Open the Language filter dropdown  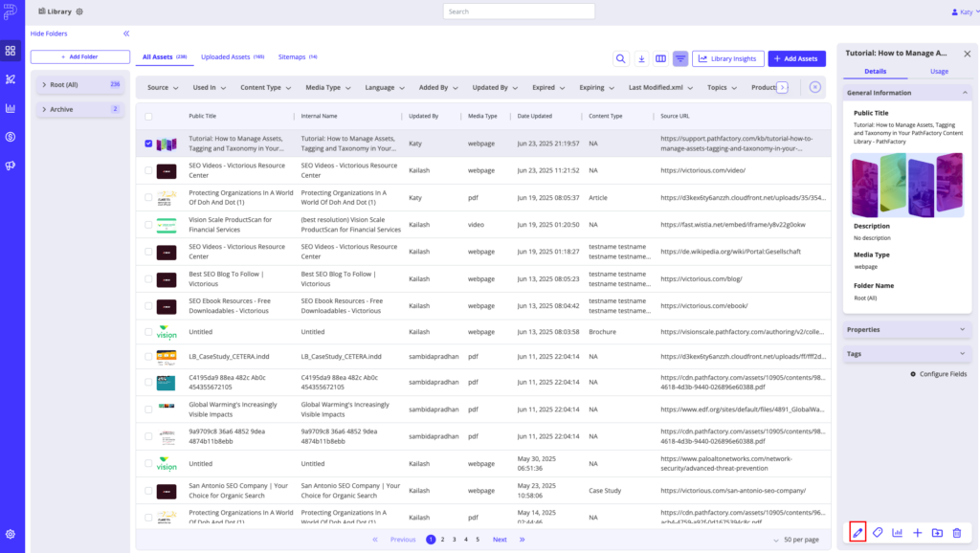click(x=385, y=87)
